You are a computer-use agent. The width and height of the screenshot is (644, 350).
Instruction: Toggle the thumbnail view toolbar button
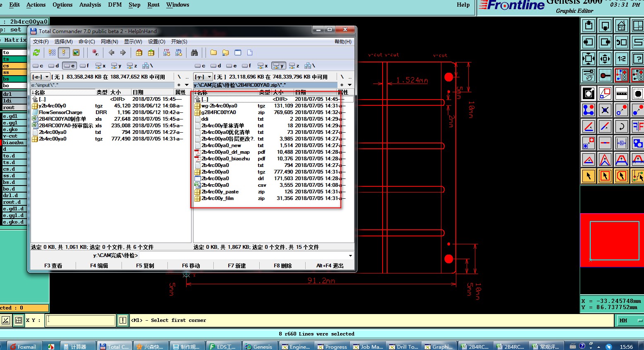click(x=76, y=52)
